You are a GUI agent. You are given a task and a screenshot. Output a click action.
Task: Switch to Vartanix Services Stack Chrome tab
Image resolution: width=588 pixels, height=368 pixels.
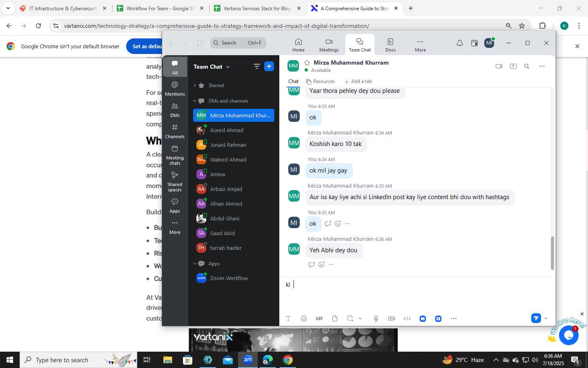[257, 8]
